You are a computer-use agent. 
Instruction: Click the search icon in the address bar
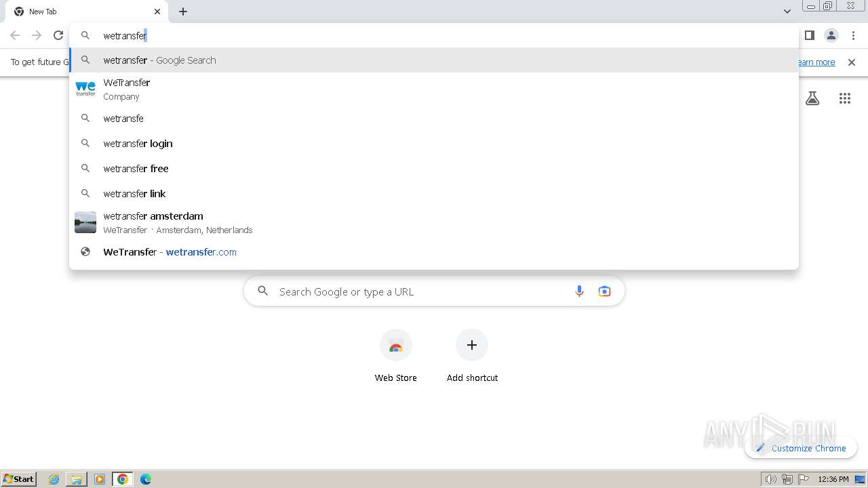(x=85, y=35)
